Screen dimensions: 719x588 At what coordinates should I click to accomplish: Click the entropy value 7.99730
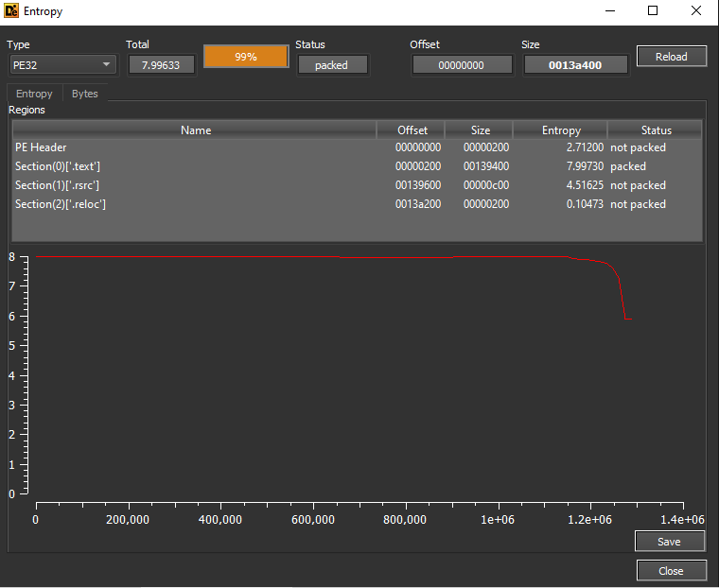point(585,166)
